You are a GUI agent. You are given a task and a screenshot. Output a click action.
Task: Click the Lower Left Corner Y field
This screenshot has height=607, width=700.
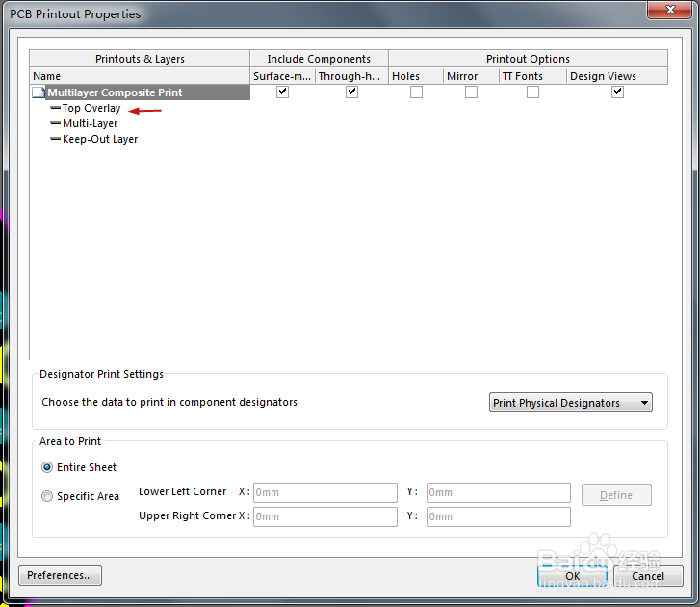[x=498, y=492]
